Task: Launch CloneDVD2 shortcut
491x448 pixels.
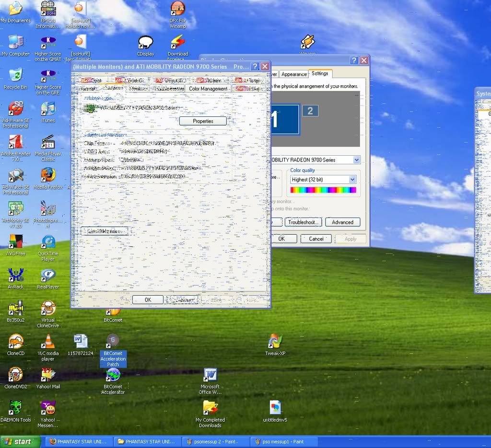Action: coord(15,378)
